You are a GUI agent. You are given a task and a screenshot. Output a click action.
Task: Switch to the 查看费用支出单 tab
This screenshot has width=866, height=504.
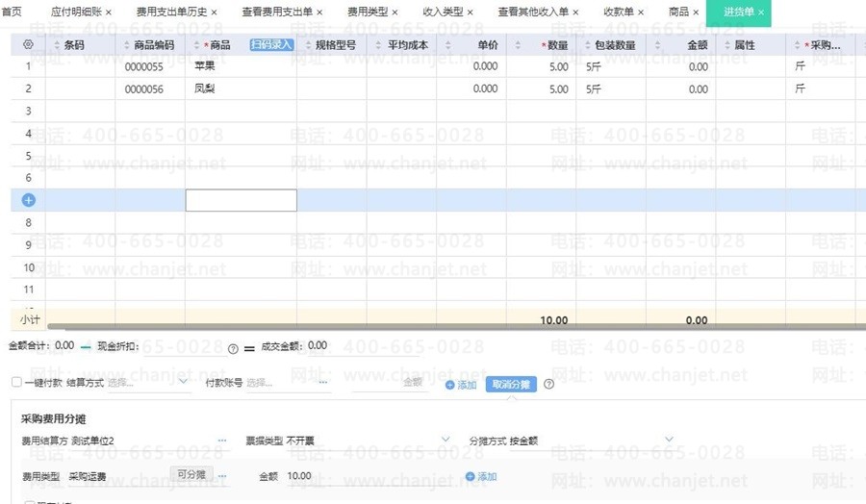277,12
